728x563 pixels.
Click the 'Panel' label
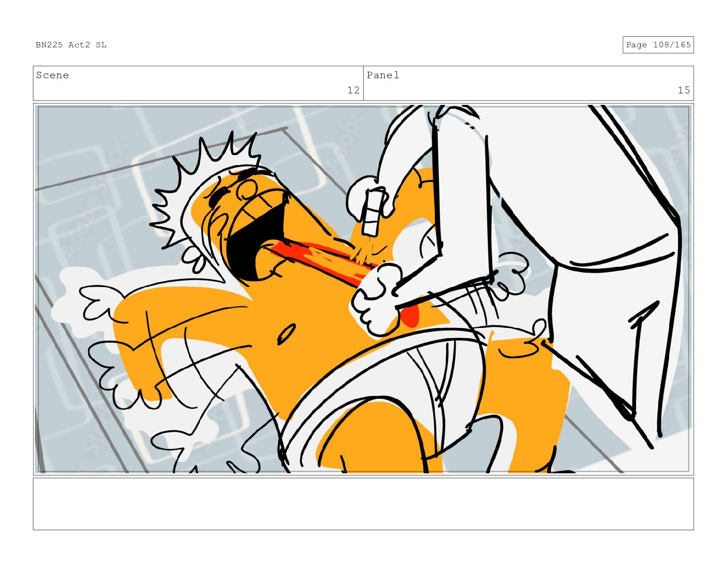(383, 75)
